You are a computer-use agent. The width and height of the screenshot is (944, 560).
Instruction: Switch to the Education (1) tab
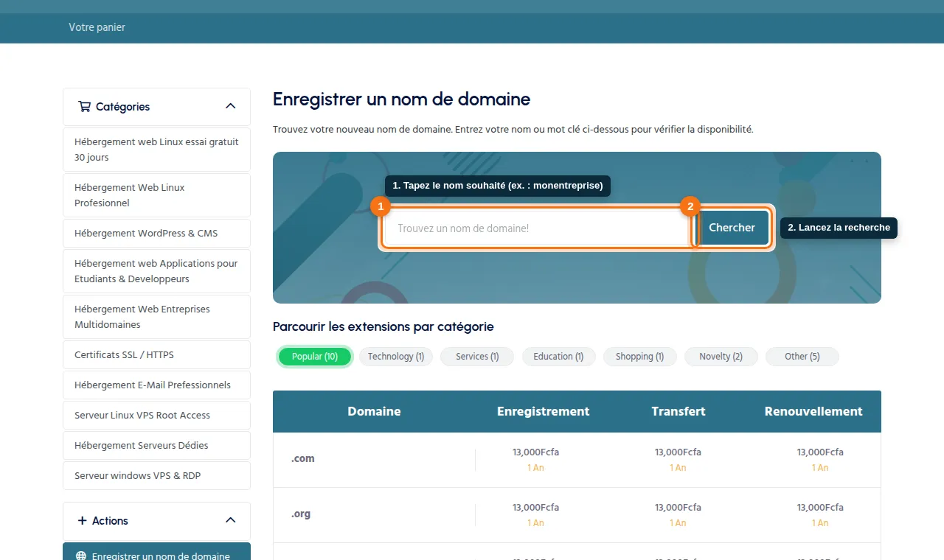coord(558,357)
